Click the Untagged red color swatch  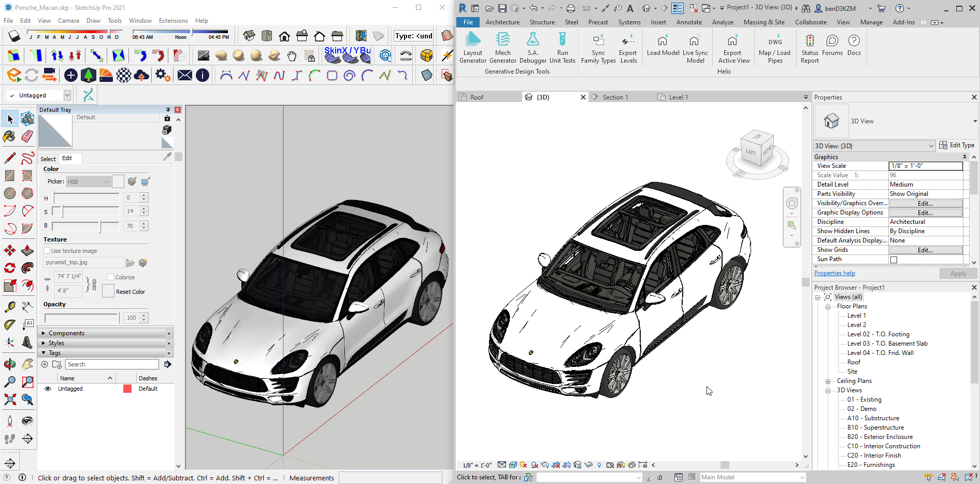(127, 389)
